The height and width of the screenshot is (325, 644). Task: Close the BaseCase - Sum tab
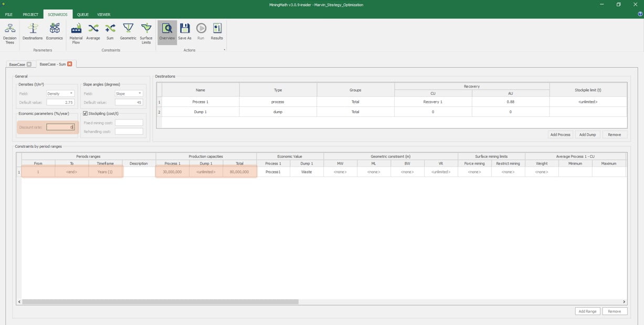coord(69,64)
